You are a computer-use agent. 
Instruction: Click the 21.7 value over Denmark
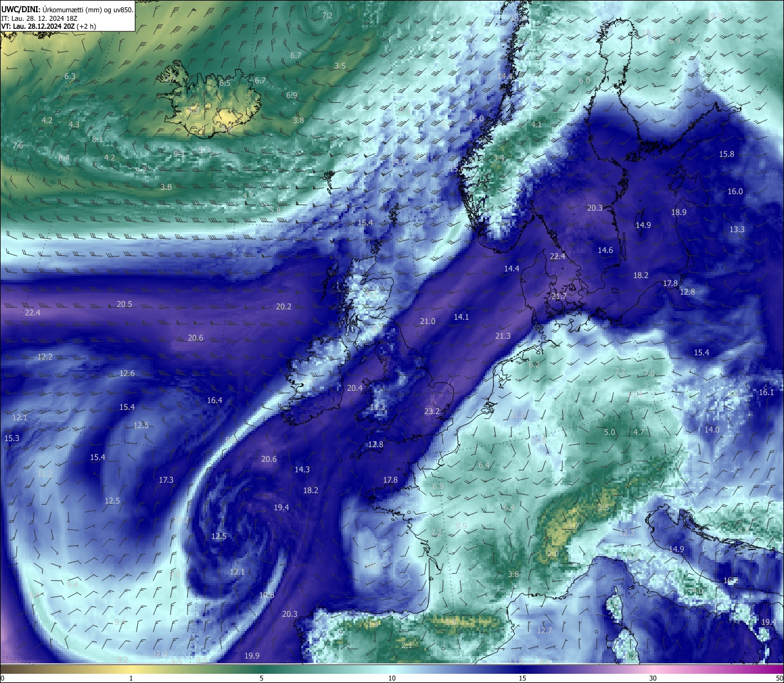pyautogui.click(x=559, y=296)
